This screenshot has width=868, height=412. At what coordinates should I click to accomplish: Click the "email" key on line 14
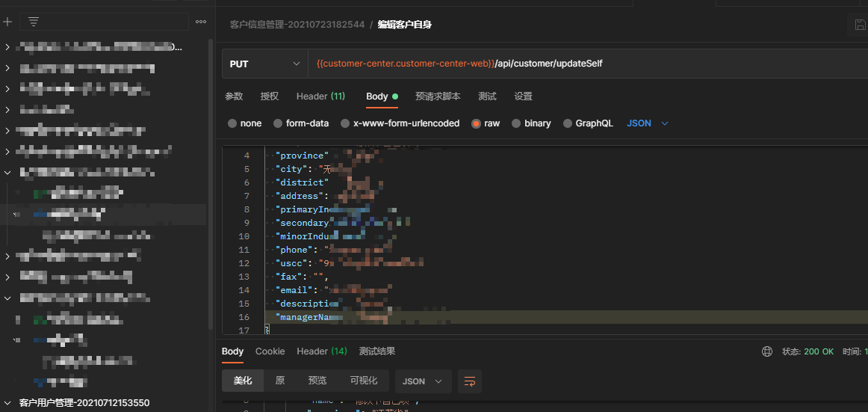coord(294,290)
